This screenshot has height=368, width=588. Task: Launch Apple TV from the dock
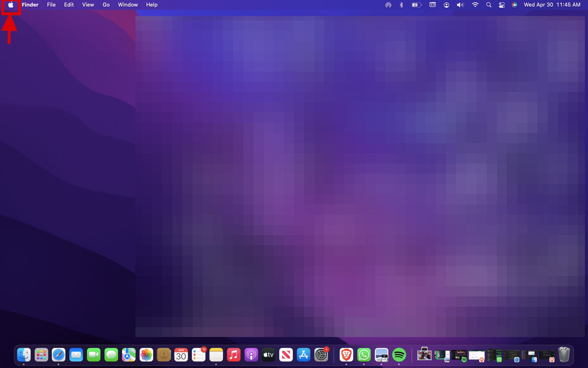click(269, 355)
